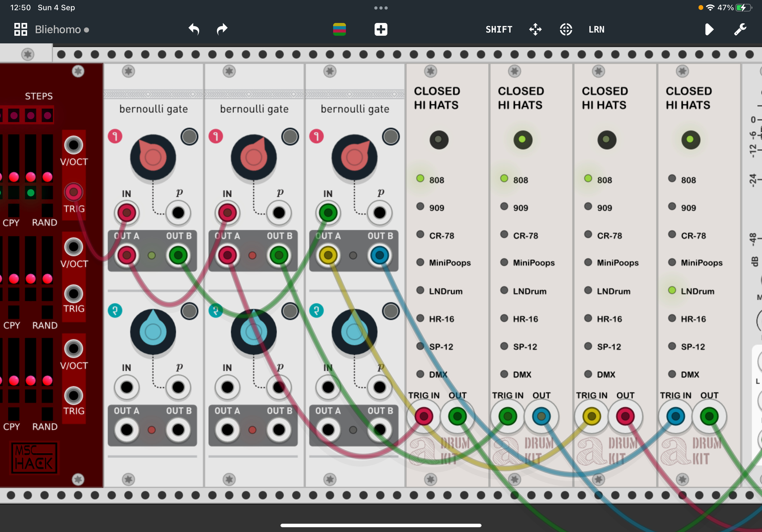Open the Bliehomo patch name menu

click(x=58, y=29)
